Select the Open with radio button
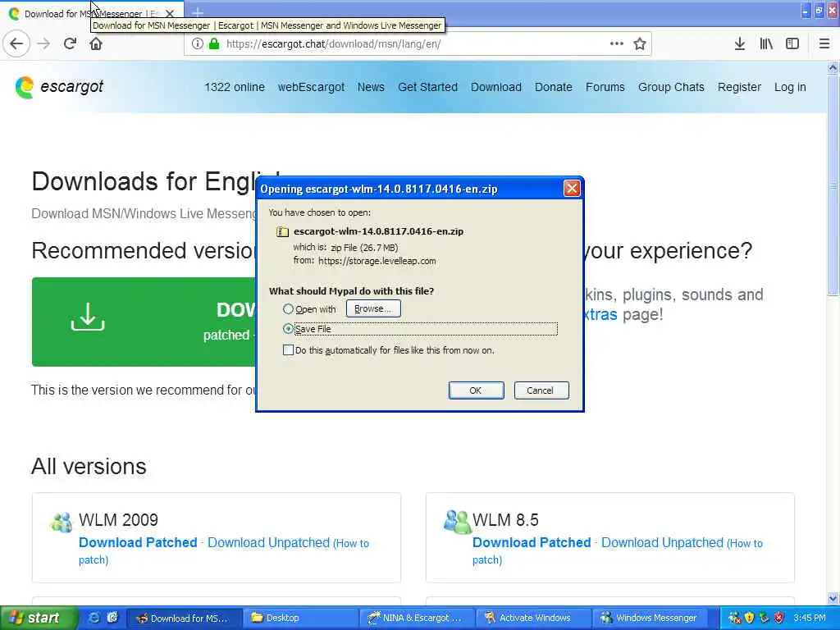The height and width of the screenshot is (630, 840). coord(288,309)
